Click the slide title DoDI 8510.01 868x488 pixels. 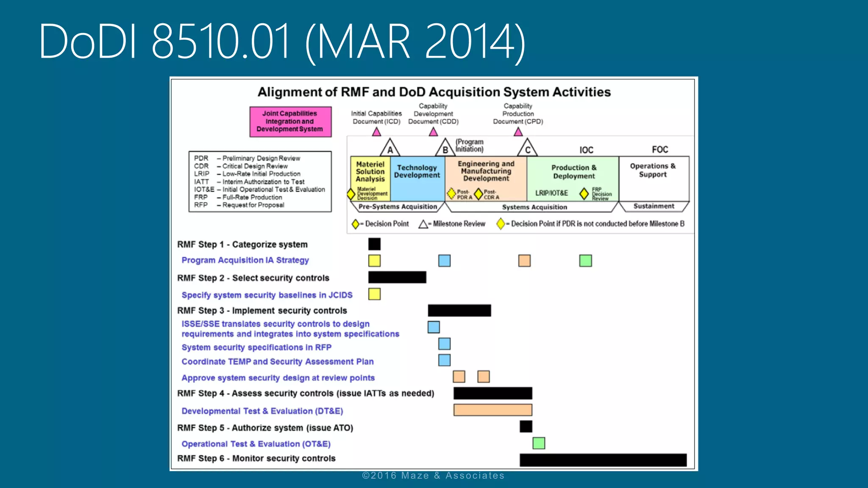point(281,42)
